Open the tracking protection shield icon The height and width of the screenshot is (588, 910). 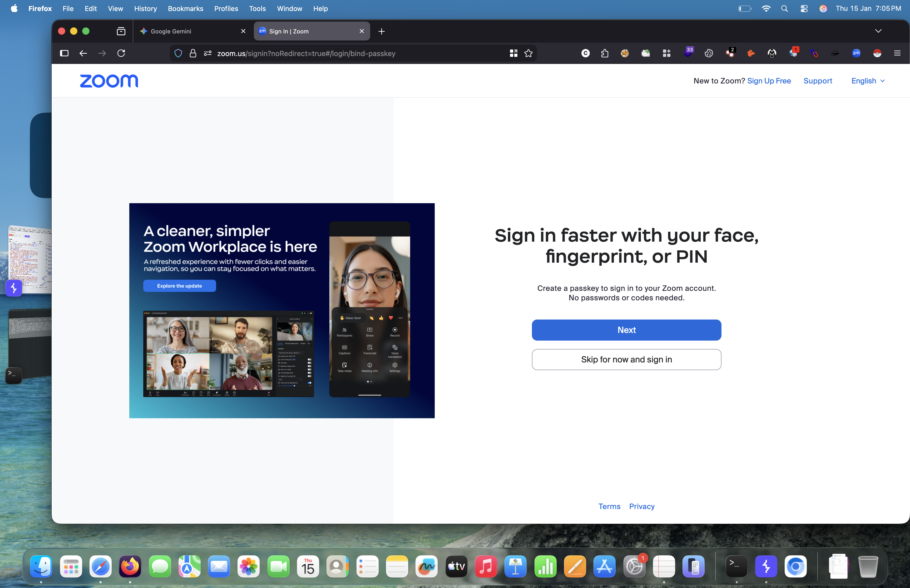point(178,53)
